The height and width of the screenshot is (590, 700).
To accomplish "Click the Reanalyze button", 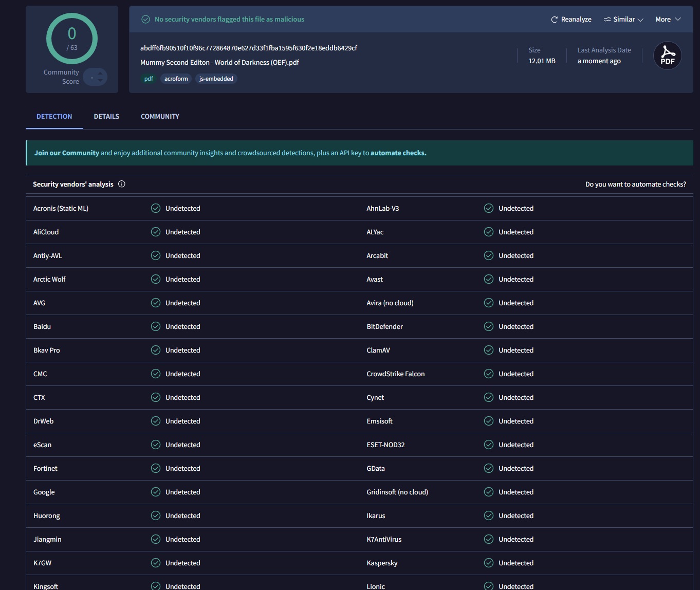I will [x=571, y=20].
